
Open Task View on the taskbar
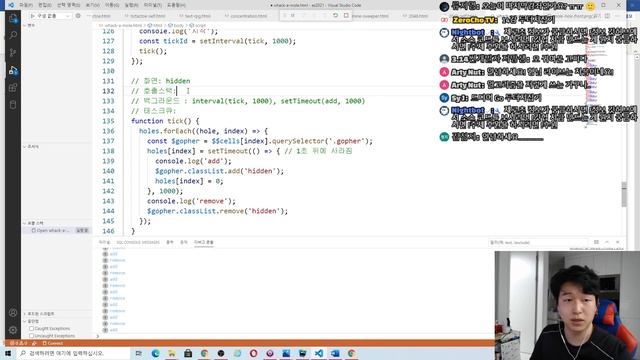click(x=139, y=353)
